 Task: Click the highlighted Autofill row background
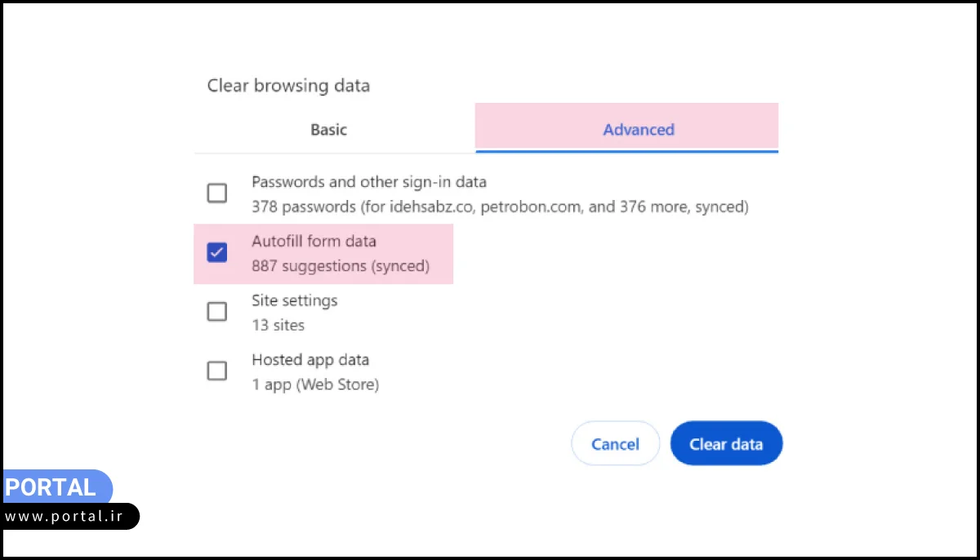pos(408,254)
